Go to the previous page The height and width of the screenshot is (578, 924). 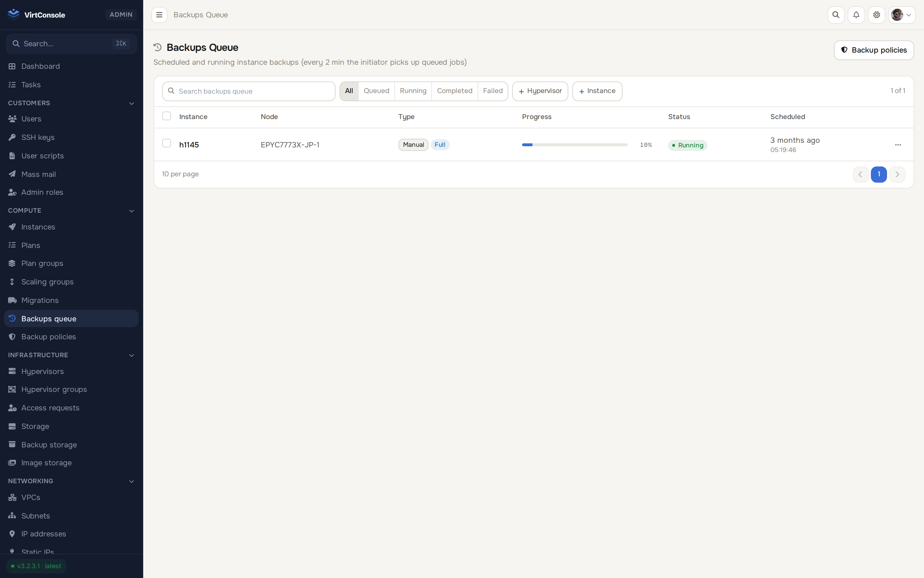tap(860, 174)
